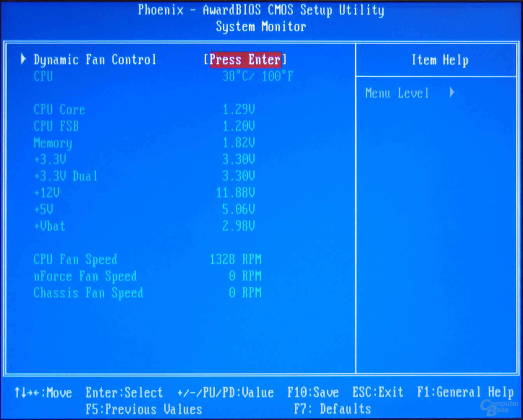Screen dimensions: 523x420
Task: Click the CPU temperature value 38°C/ 100°F
Action: [x=258, y=76]
